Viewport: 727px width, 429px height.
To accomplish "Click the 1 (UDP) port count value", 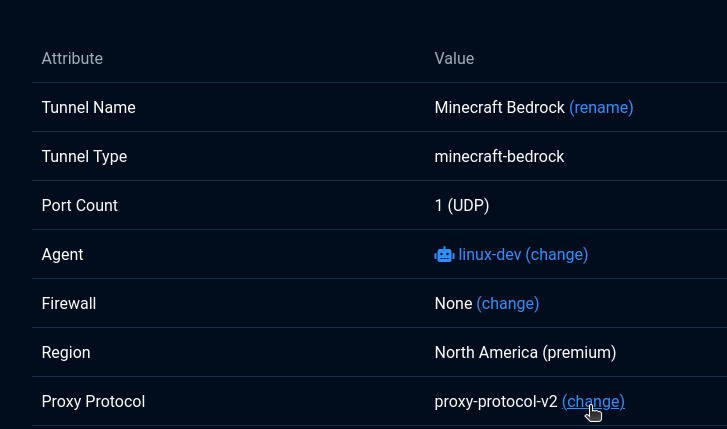I will click(462, 205).
